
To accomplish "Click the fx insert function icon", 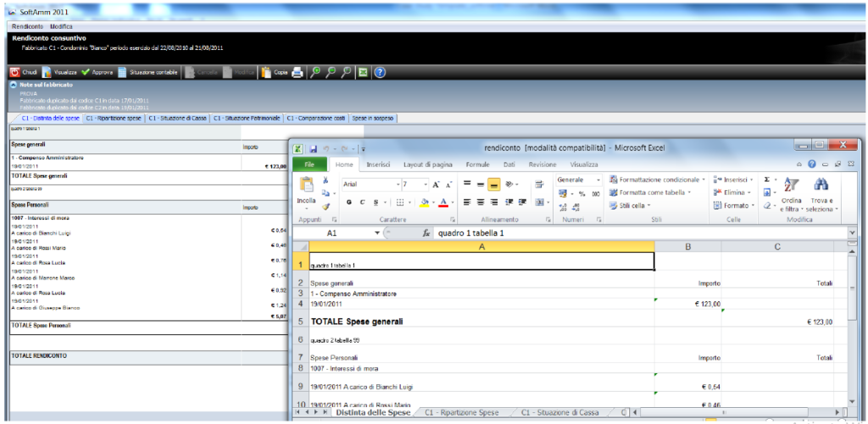I will pyautogui.click(x=426, y=233).
